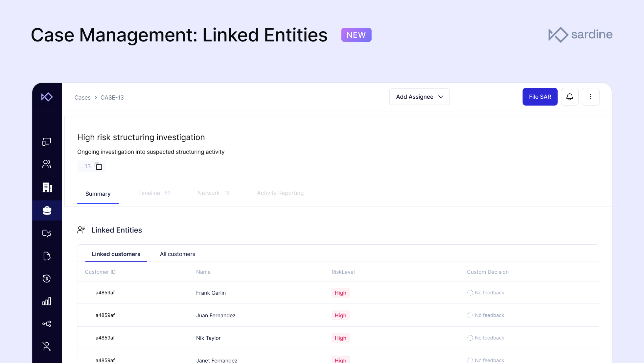Open the network graph icon in sidebar

47,324
